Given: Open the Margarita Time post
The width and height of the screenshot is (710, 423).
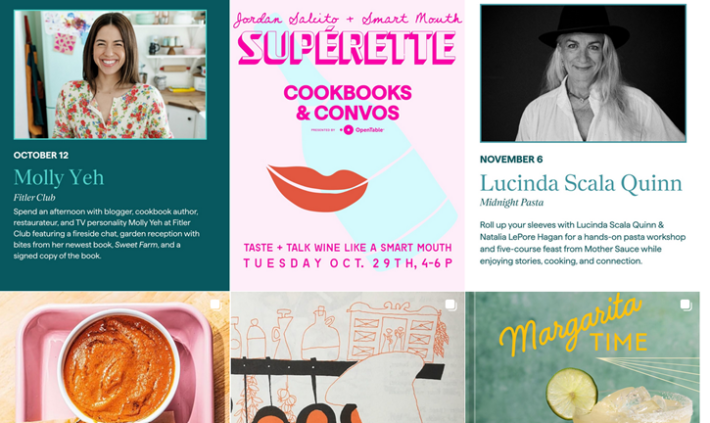Looking at the screenshot, I should point(582,357).
